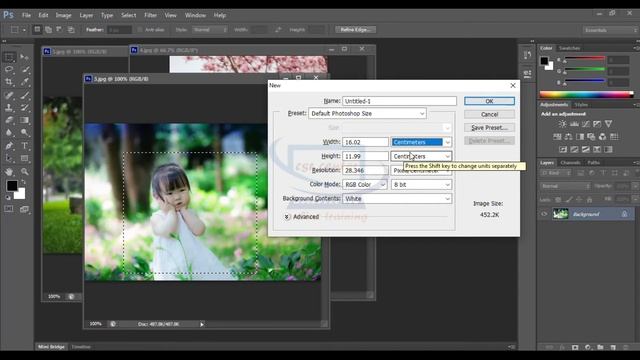
Task: Open the Width units dropdown showing Centimeters
Action: coord(421,142)
